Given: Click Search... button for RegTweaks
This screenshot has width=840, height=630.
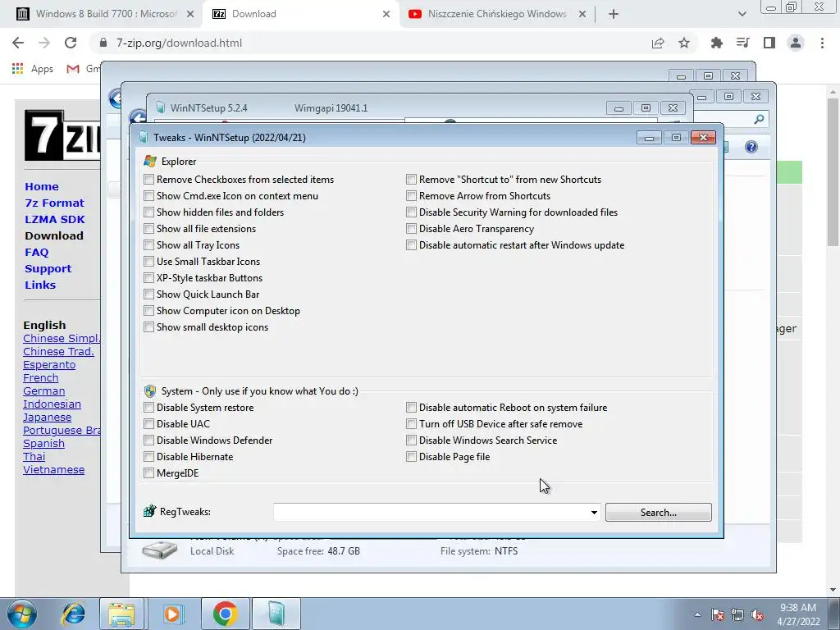Looking at the screenshot, I should [x=659, y=513].
